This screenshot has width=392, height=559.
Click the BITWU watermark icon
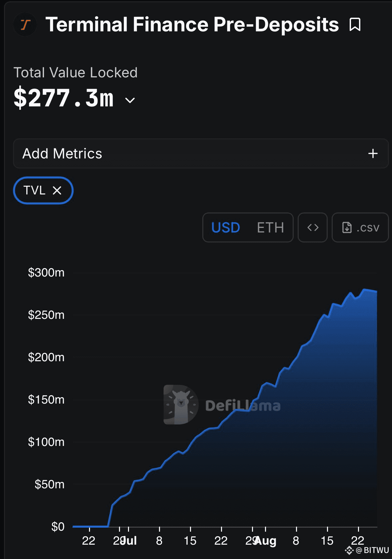point(349,550)
